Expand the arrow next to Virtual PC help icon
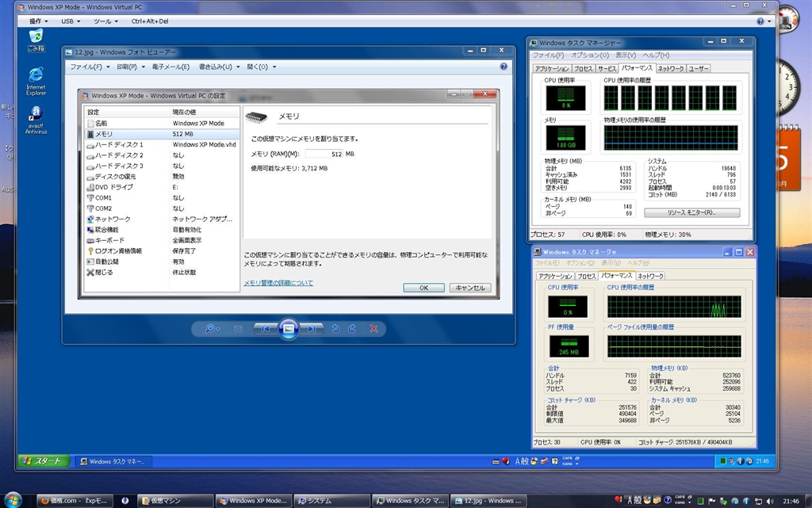 pos(769,21)
